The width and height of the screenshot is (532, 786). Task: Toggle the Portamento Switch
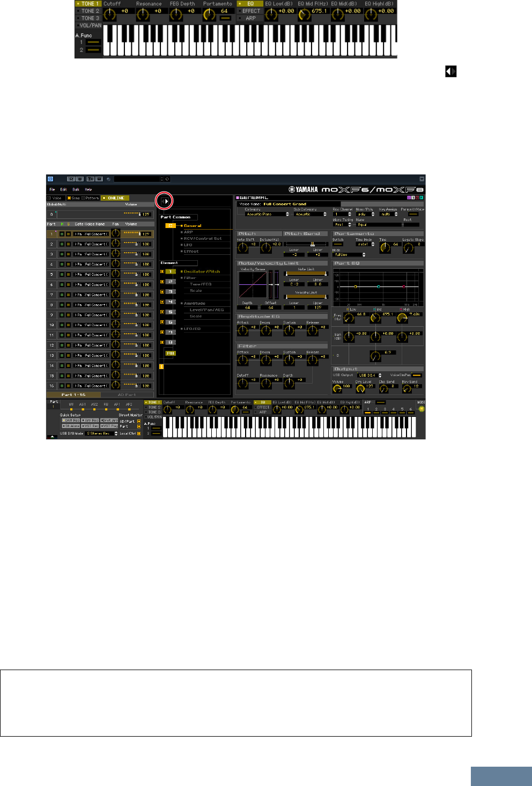pyautogui.click(x=338, y=245)
